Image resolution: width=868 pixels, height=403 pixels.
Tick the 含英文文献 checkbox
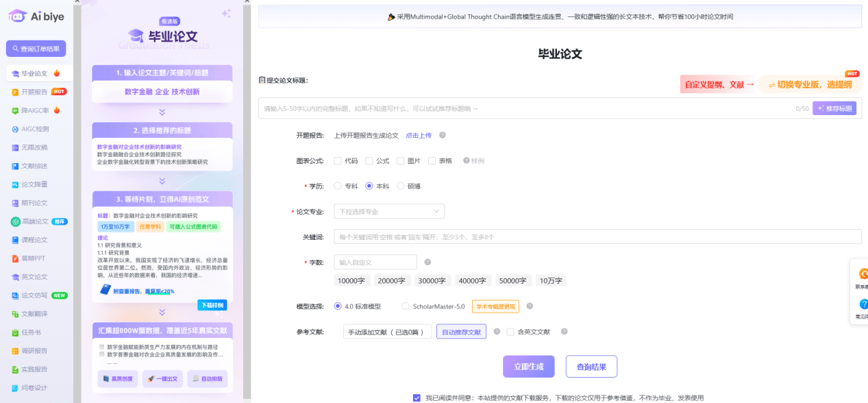coord(510,332)
